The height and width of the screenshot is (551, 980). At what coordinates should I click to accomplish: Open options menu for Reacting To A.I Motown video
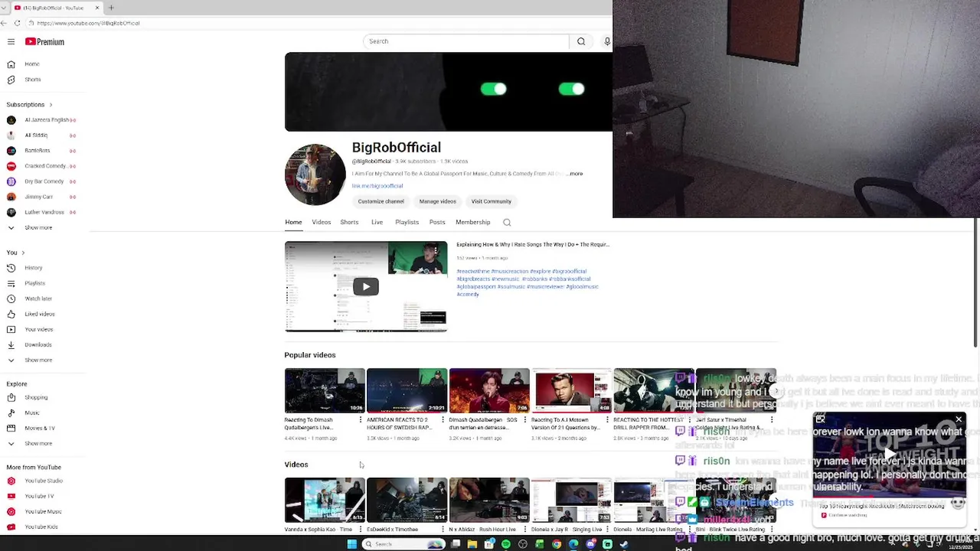(x=607, y=420)
